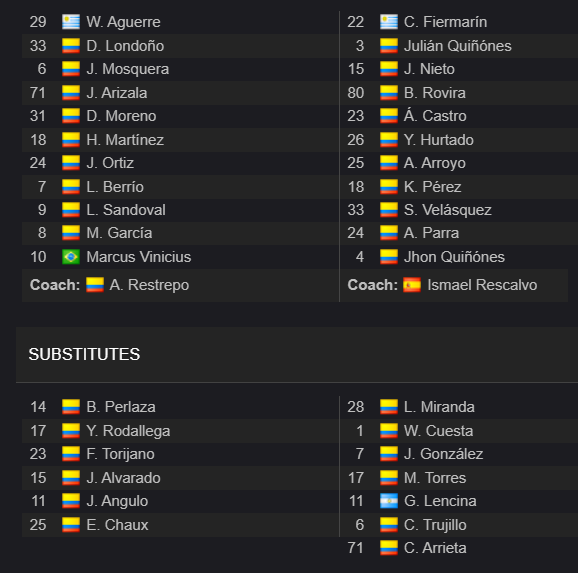Click the Argentina flag beside G. Lencina
This screenshot has height=573, width=578.
pos(389,501)
